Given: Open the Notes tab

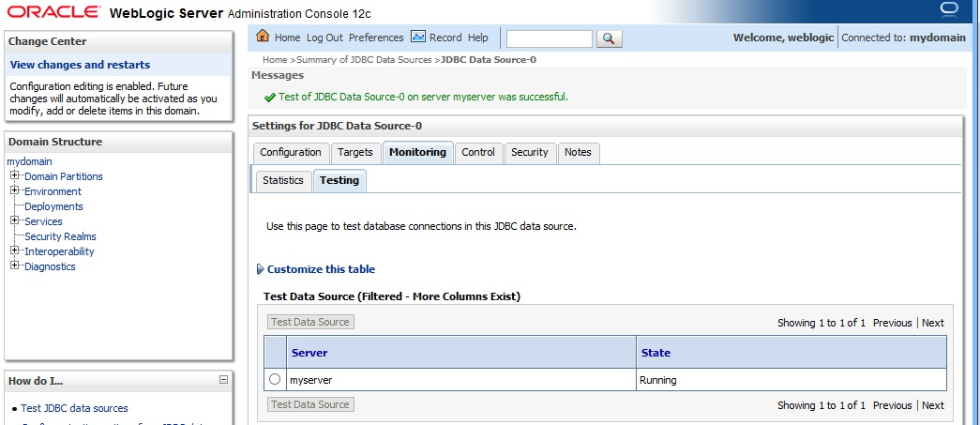Looking at the screenshot, I should (578, 153).
